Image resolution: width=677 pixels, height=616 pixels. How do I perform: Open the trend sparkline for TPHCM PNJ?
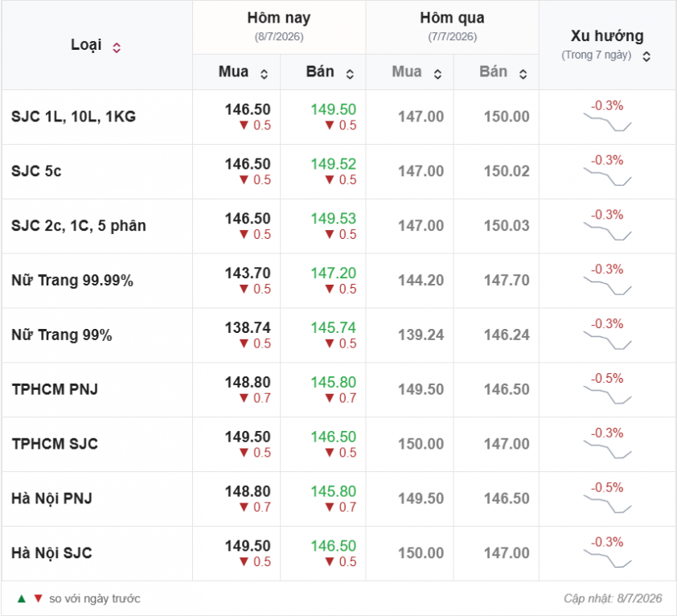[x=607, y=395]
